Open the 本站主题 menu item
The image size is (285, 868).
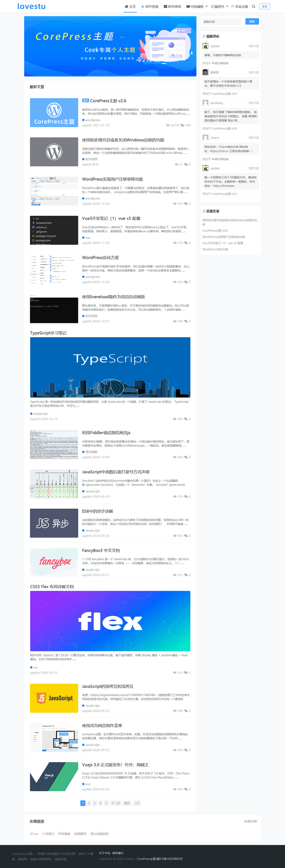[239, 6]
